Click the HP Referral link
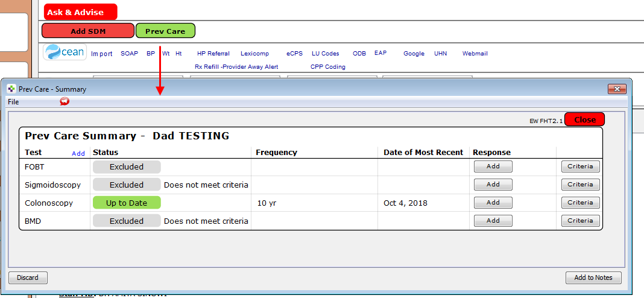This screenshot has width=644, height=298. point(213,54)
